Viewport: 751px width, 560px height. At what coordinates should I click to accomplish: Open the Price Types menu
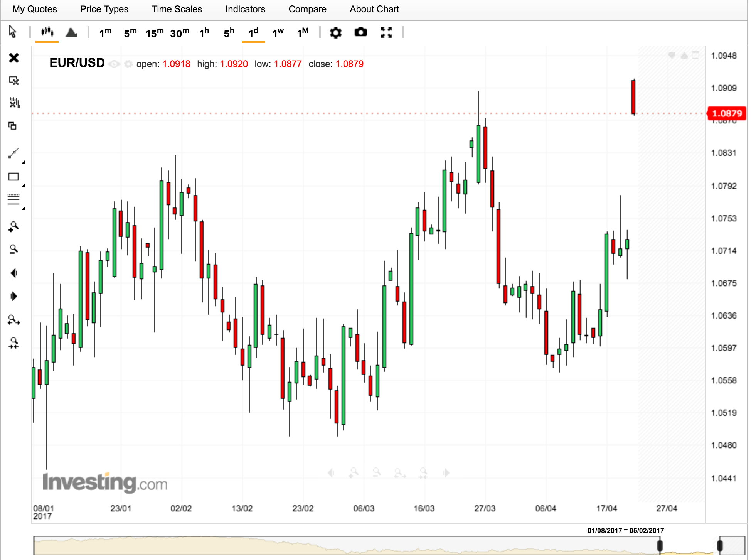[x=104, y=9]
